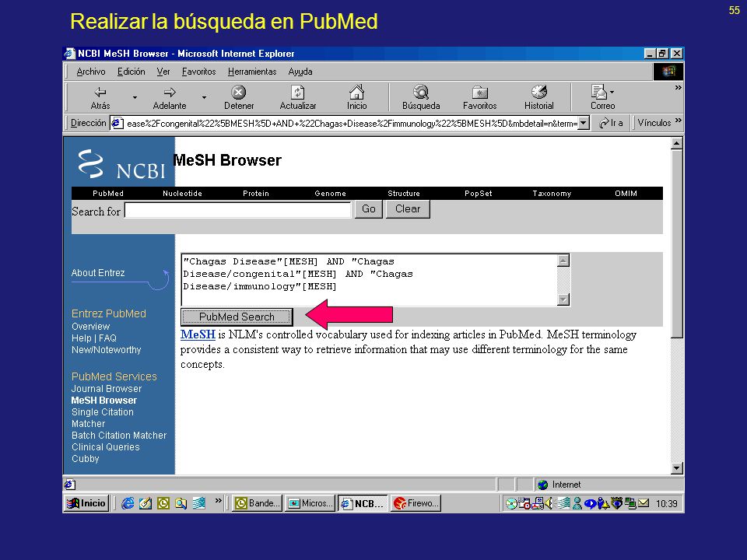
Task: Open the Clinical Queries link
Action: (105, 447)
